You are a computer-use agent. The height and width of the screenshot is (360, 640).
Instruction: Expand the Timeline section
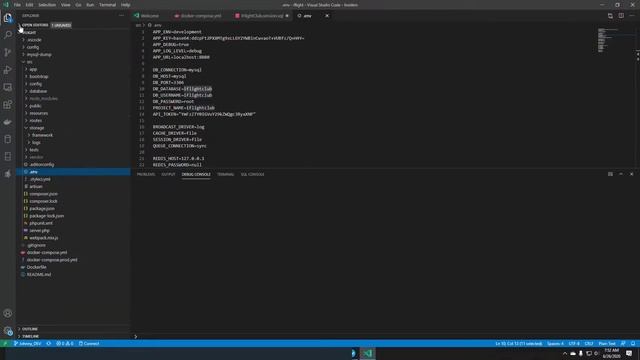point(31,336)
